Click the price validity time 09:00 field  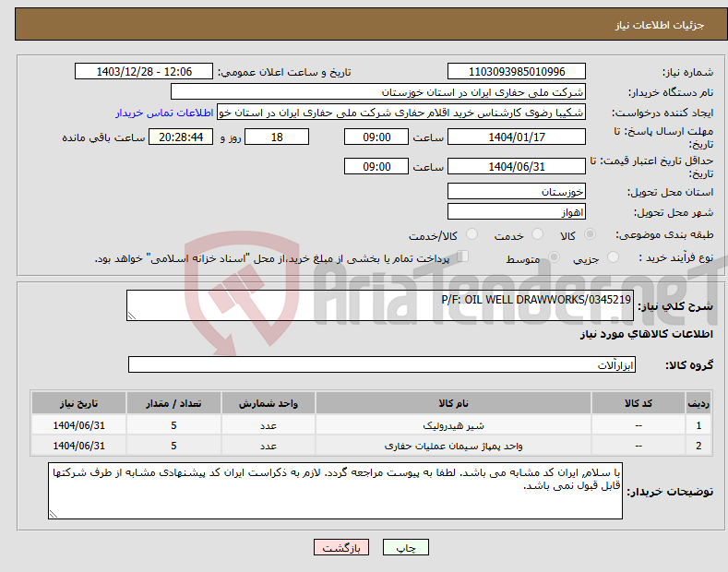tap(376, 166)
